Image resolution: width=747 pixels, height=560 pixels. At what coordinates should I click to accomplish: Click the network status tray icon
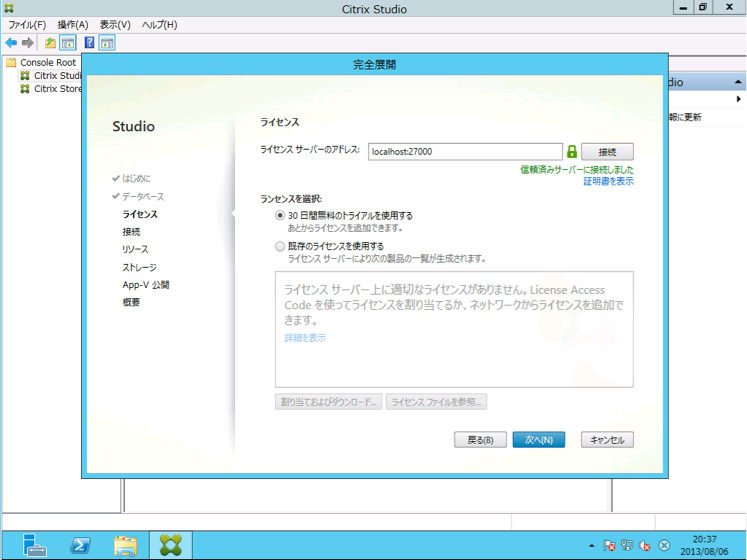tap(627, 546)
